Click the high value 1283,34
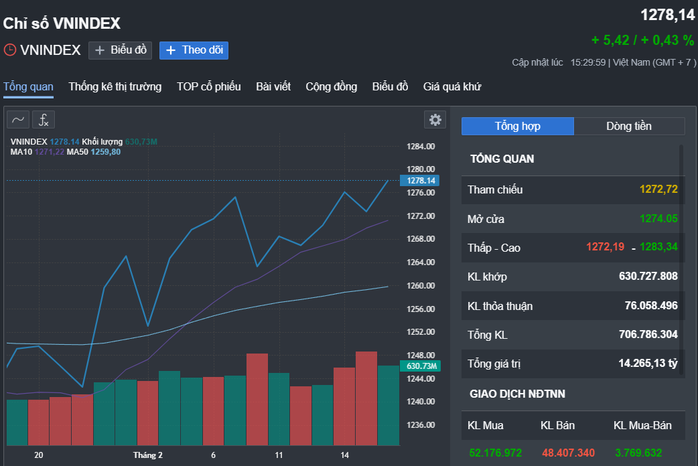Image resolution: width=698 pixels, height=466 pixels. pyautogui.click(x=659, y=247)
